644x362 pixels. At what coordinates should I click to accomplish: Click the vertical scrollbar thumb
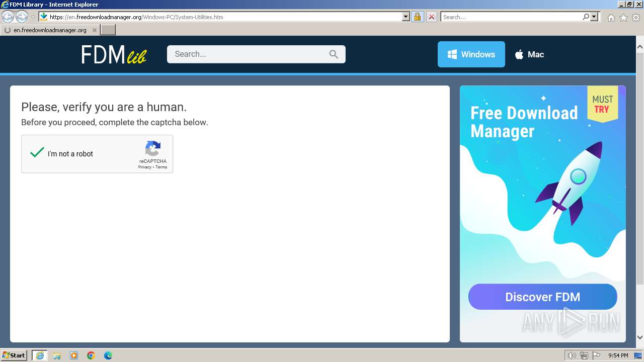(640, 168)
